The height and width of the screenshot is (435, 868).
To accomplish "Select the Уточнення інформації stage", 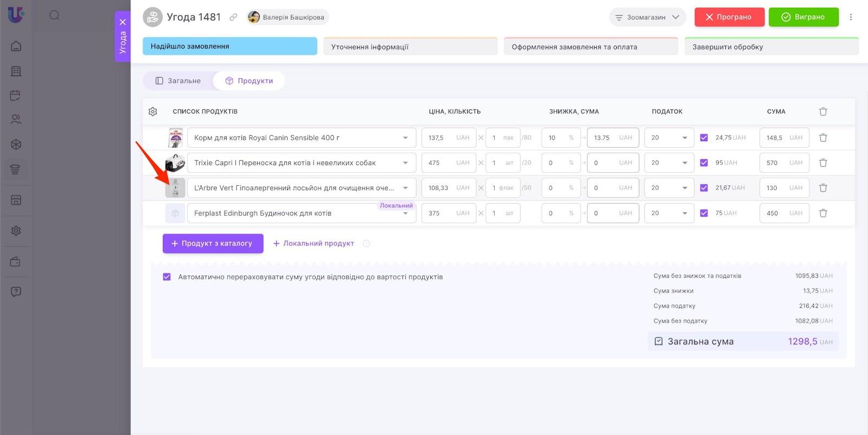I will click(410, 47).
